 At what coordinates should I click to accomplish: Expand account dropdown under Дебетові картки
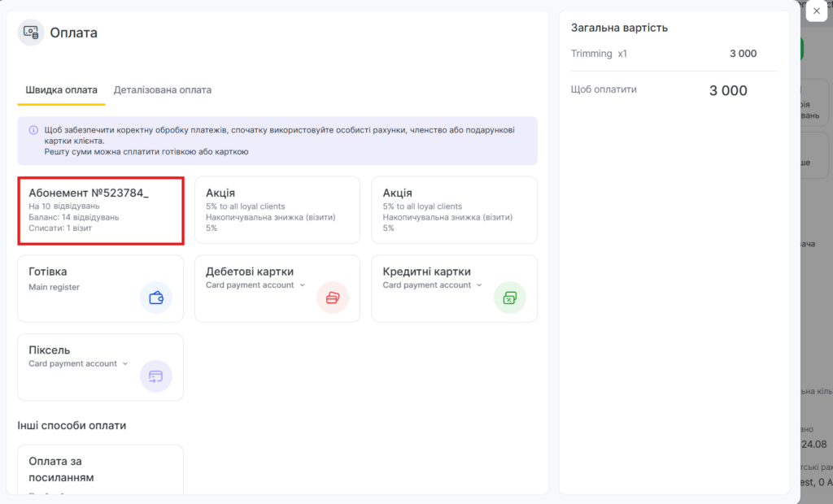click(303, 285)
